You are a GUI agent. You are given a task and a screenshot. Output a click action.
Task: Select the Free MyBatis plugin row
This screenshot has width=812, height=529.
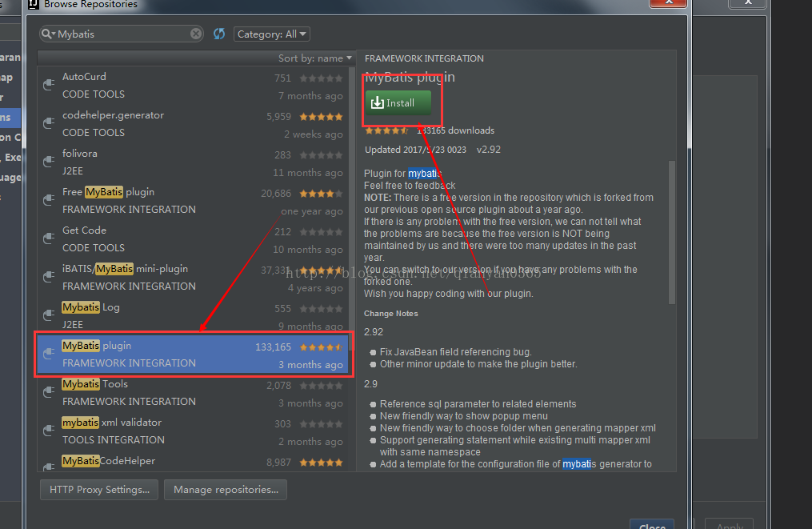click(x=194, y=201)
